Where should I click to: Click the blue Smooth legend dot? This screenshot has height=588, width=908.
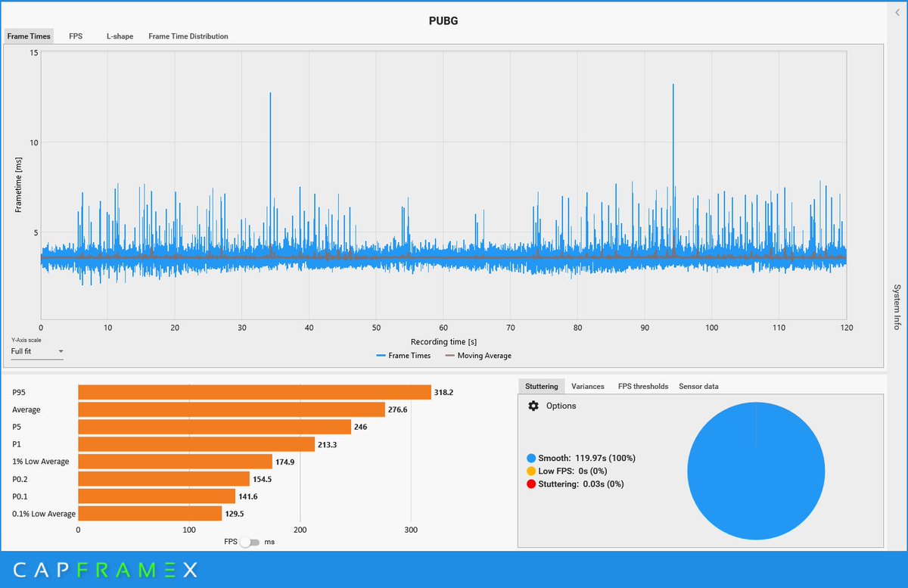click(x=531, y=459)
